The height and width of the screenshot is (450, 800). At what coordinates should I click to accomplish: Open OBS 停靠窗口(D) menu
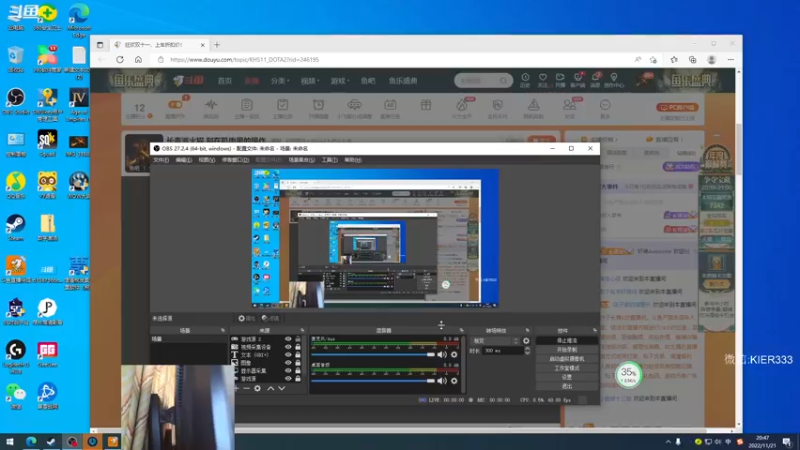pos(235,160)
